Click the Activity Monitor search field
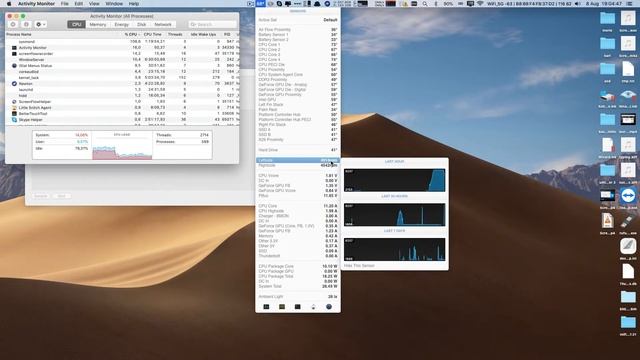This screenshot has width=640, height=360. point(212,24)
